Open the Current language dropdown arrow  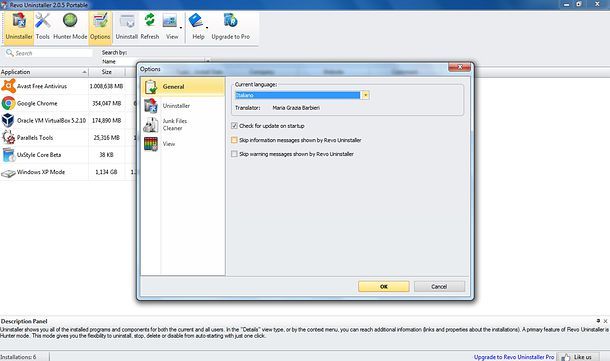(x=365, y=95)
